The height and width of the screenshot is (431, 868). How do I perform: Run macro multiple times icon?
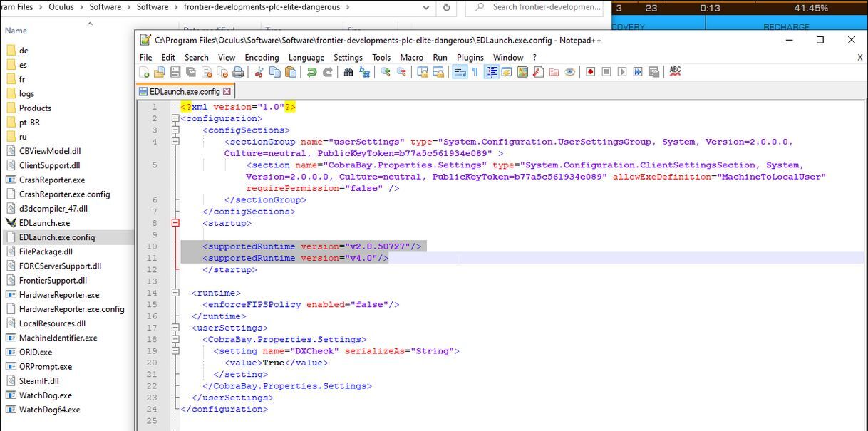click(x=637, y=72)
